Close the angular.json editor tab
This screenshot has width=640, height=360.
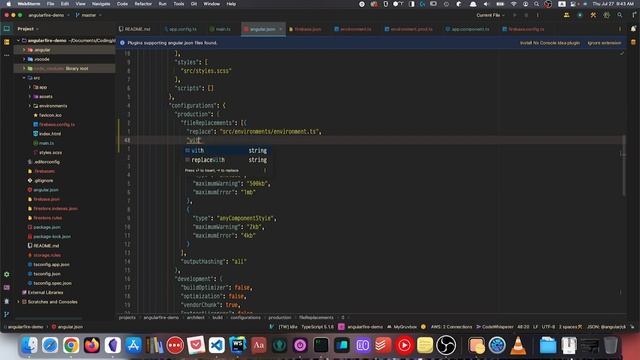click(x=280, y=29)
